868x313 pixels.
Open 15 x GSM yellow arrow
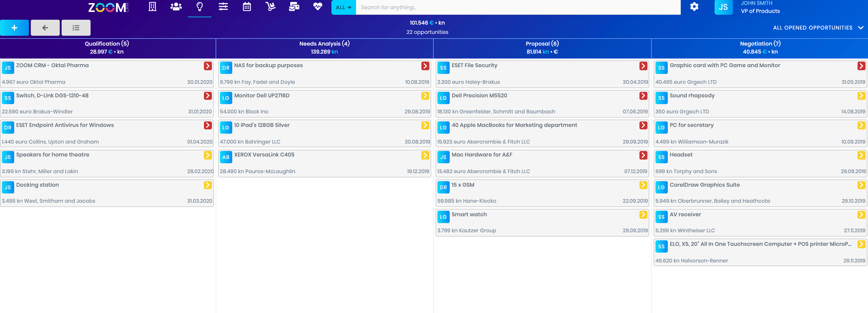pos(643,185)
